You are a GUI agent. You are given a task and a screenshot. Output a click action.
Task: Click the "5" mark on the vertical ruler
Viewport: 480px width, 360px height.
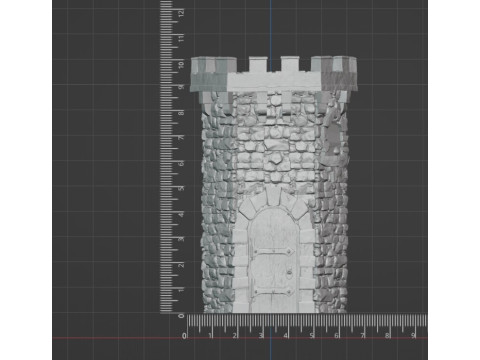point(181,188)
